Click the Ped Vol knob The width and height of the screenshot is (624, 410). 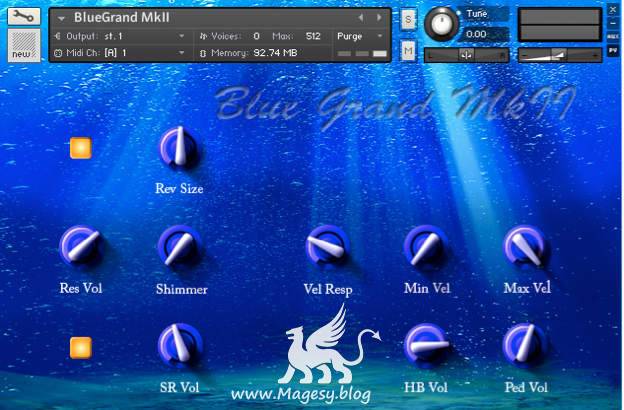click(525, 345)
